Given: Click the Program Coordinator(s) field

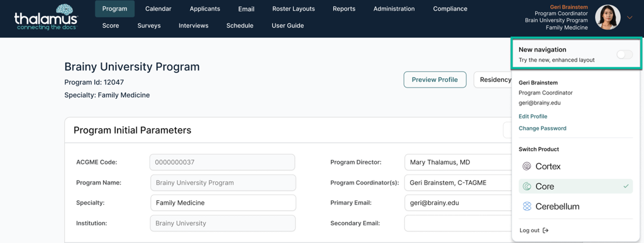Looking at the screenshot, I should point(458,183).
